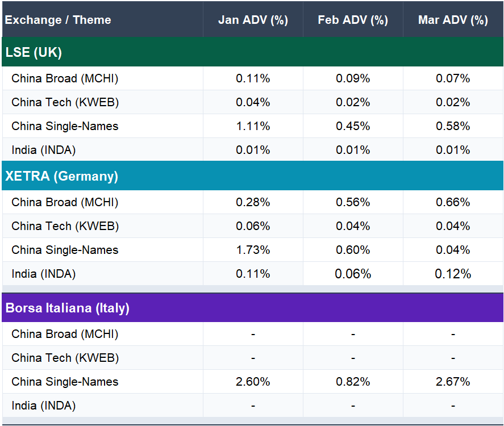Click Borsa Italiana India Mar dash cell
This screenshot has width=504, height=426.
(x=453, y=406)
